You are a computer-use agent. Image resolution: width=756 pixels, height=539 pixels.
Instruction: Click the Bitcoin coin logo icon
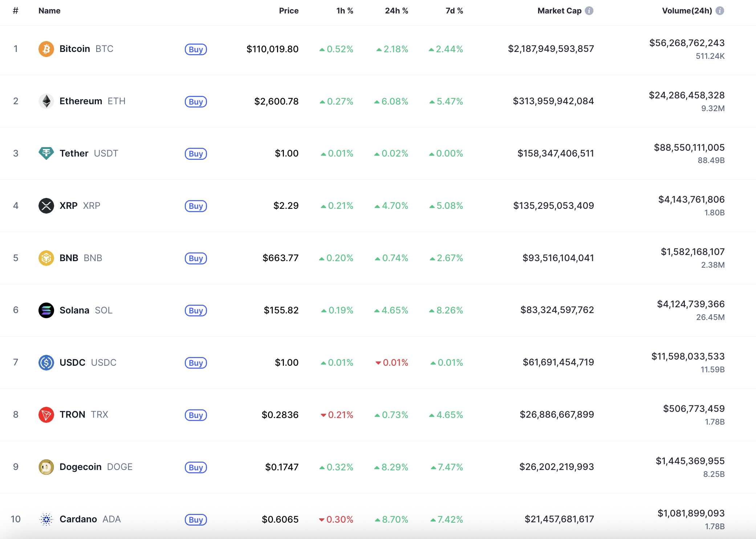tap(46, 49)
